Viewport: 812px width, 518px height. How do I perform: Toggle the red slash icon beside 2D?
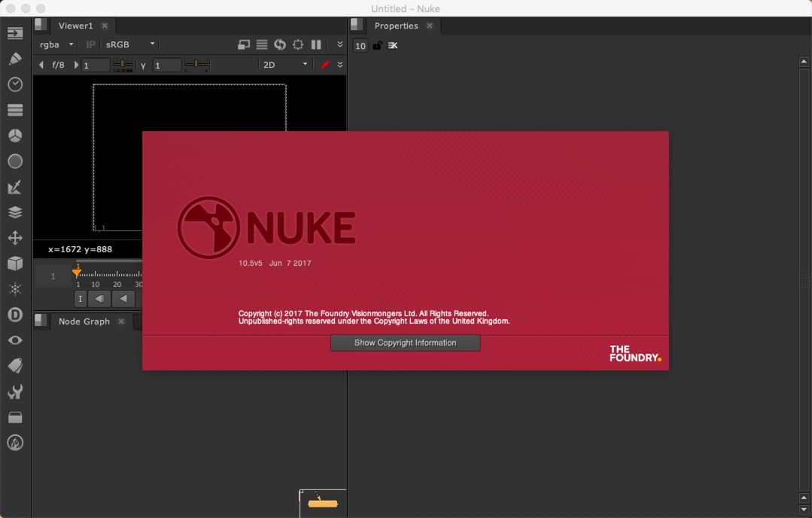coord(325,65)
